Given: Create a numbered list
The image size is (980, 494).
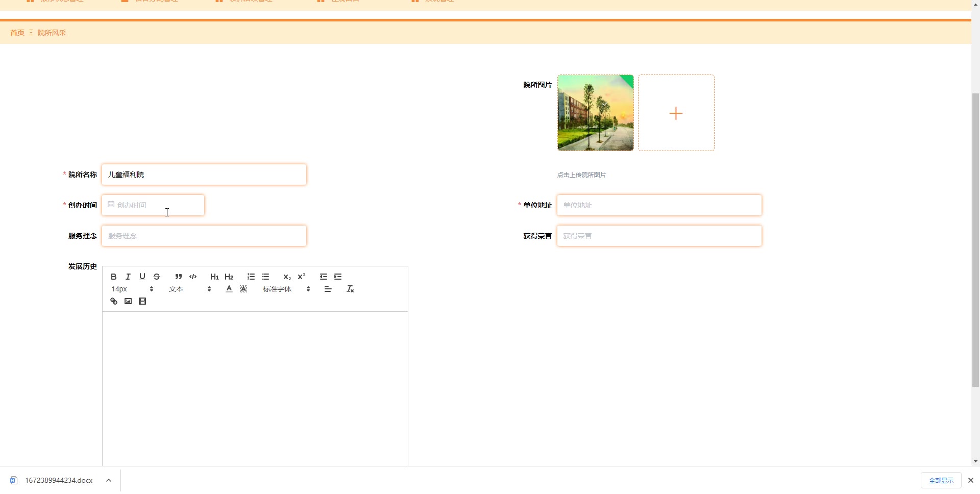Looking at the screenshot, I should pyautogui.click(x=251, y=277).
